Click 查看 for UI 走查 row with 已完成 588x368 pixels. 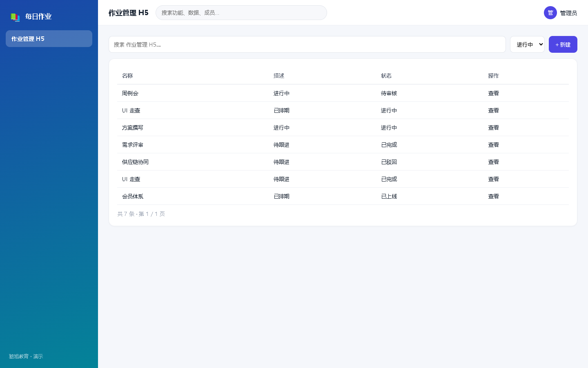click(x=494, y=179)
